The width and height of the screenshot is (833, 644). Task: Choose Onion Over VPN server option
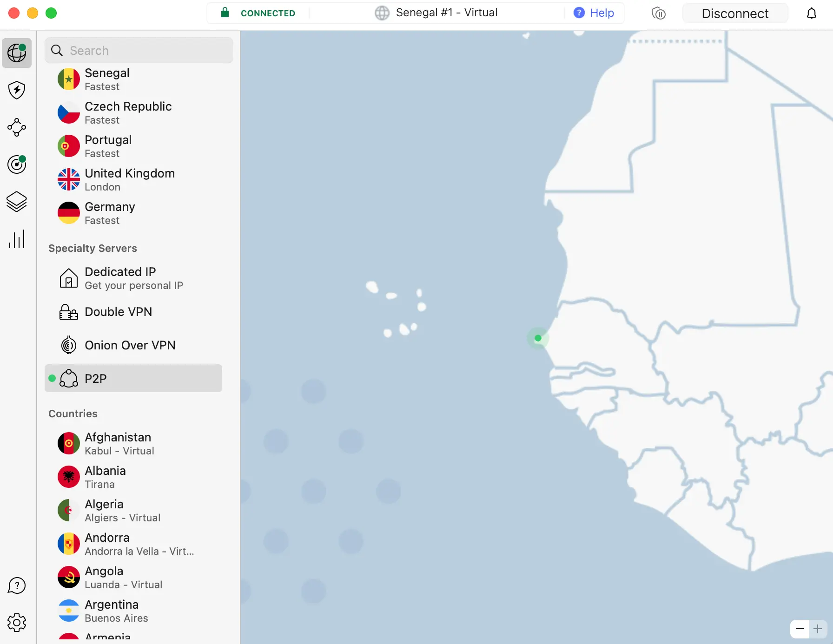point(130,345)
